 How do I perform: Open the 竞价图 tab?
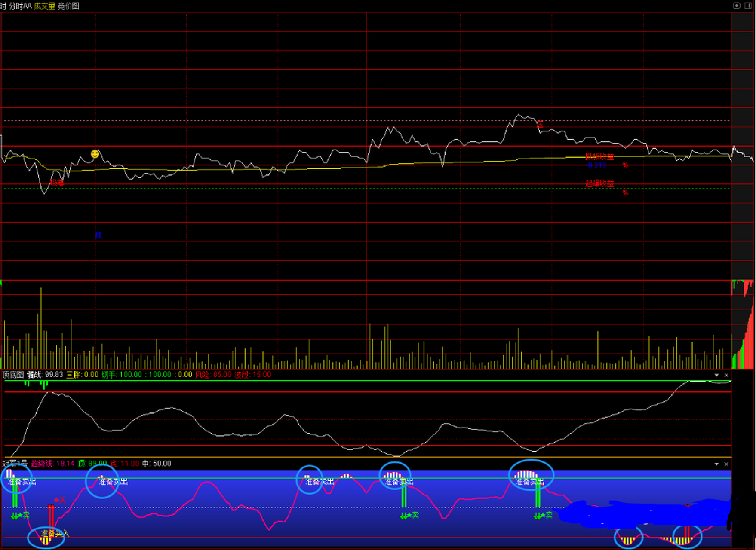pos(68,6)
